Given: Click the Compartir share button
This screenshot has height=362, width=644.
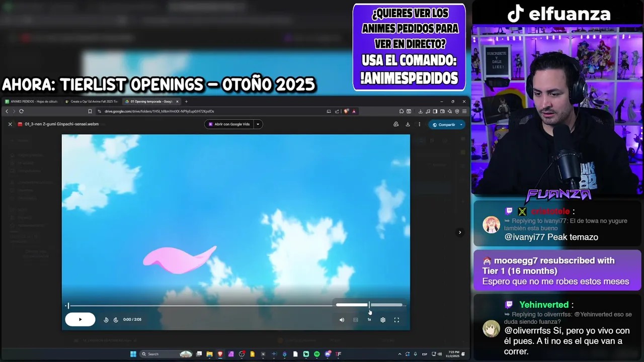Looking at the screenshot, I should click(443, 125).
